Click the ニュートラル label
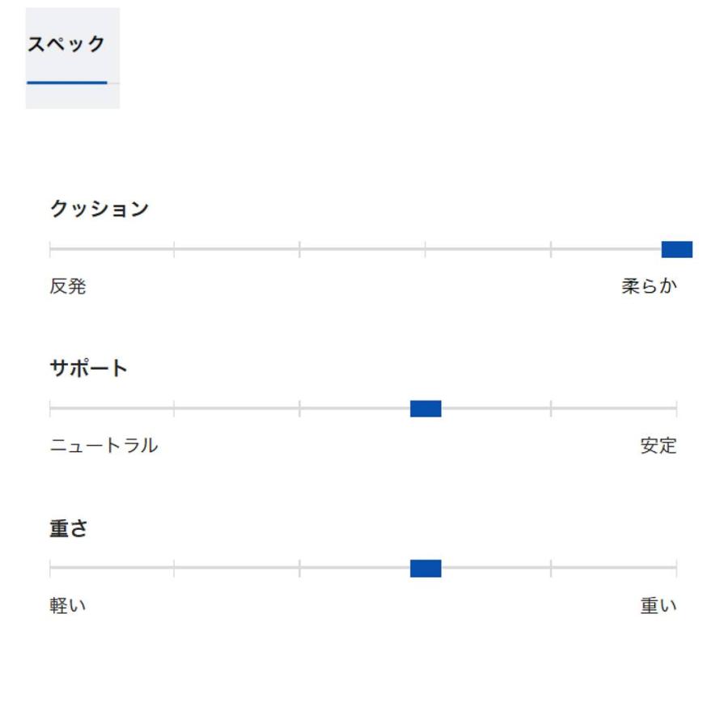 tap(104, 446)
